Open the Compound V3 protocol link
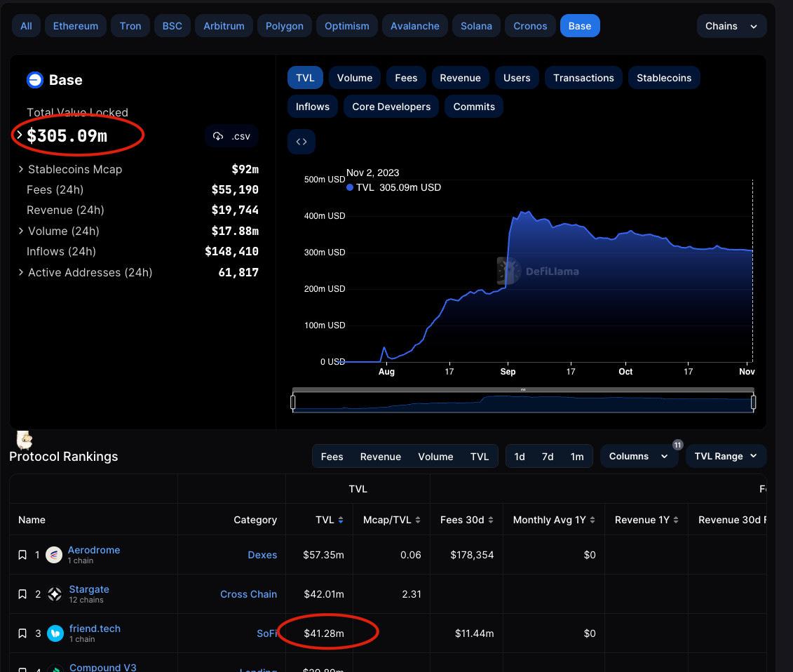 coord(102,667)
